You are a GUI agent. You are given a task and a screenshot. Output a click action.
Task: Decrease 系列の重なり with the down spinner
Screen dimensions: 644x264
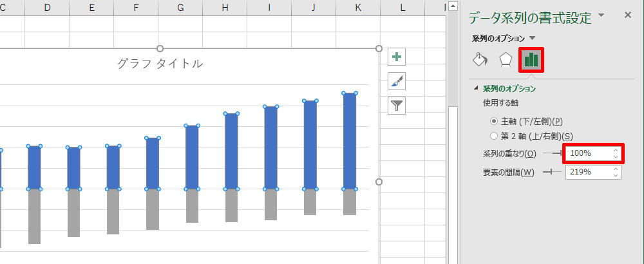[615, 157]
